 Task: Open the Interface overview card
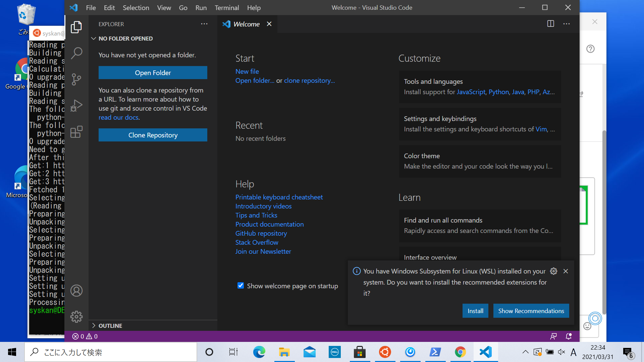click(x=480, y=254)
